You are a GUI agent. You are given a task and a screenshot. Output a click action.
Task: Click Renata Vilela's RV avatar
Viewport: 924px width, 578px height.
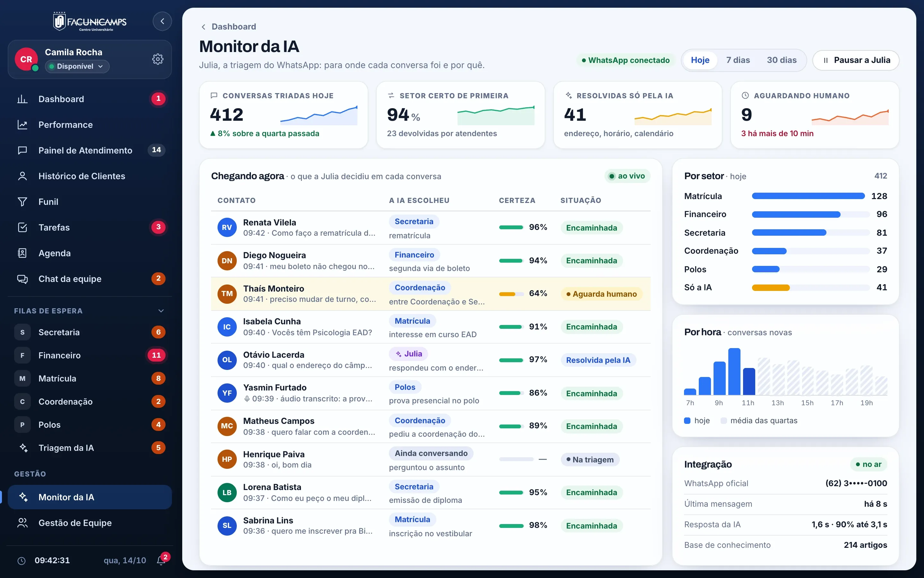[x=227, y=227]
